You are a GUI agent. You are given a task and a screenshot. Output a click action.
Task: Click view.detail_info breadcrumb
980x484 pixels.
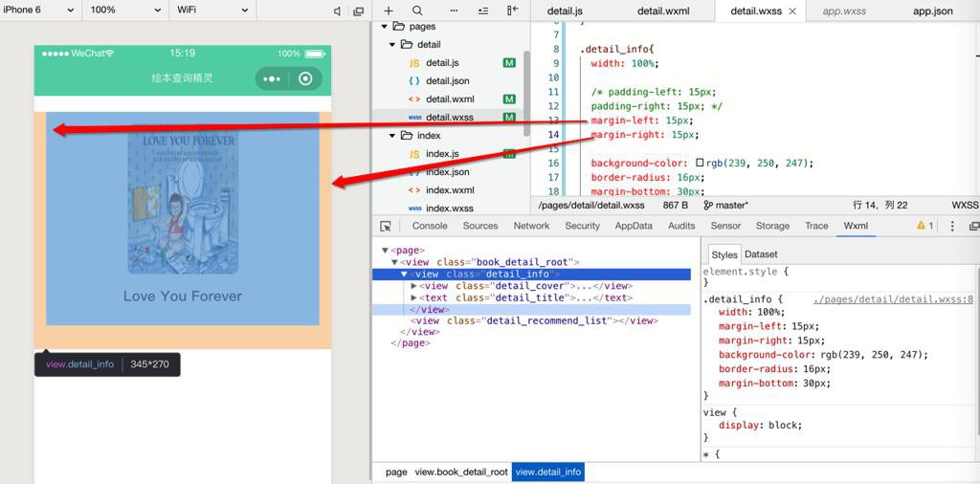pyautogui.click(x=548, y=473)
